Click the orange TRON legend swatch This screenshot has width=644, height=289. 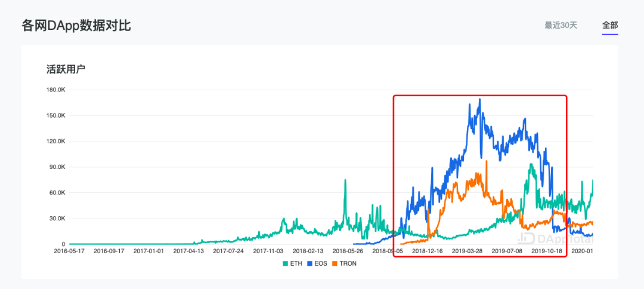click(335, 263)
